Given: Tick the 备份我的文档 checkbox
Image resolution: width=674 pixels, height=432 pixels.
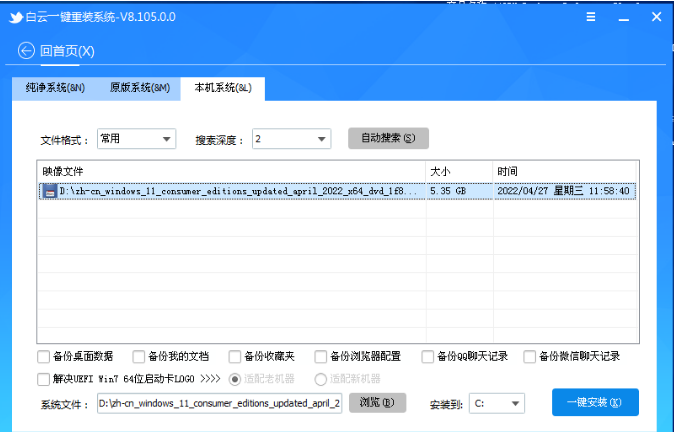Looking at the screenshot, I should [138, 356].
